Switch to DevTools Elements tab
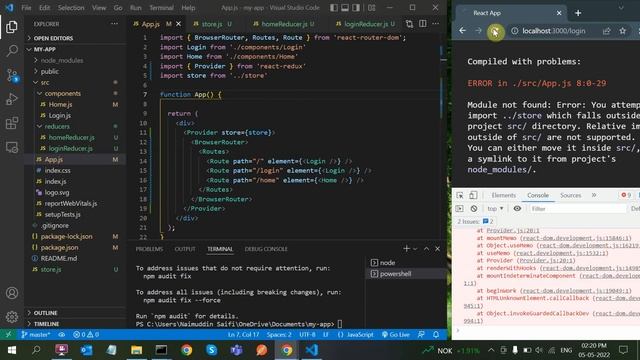 (503, 195)
